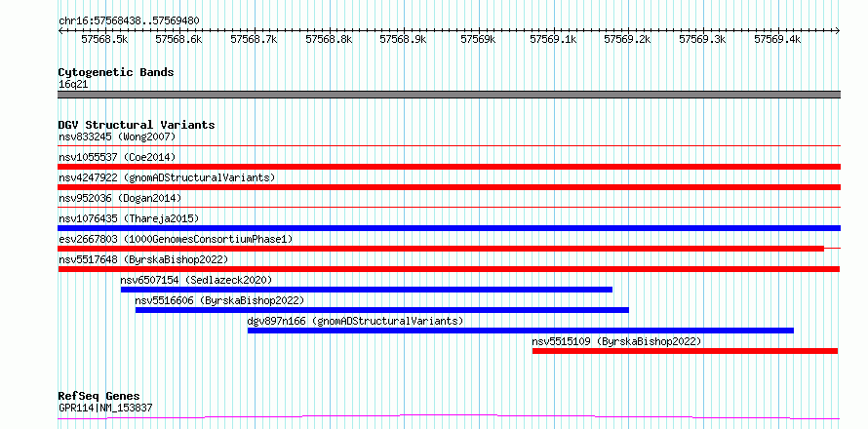This screenshot has width=868, height=429.
Task: Open variant nsv1076435 (Thareja2015) label
Action: 129,218
